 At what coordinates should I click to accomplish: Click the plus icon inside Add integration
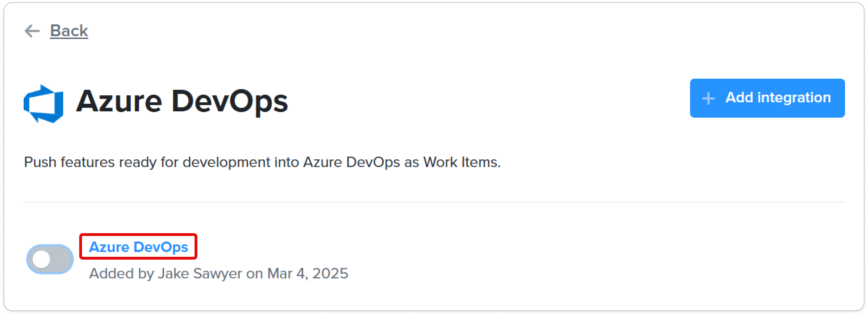(x=708, y=98)
